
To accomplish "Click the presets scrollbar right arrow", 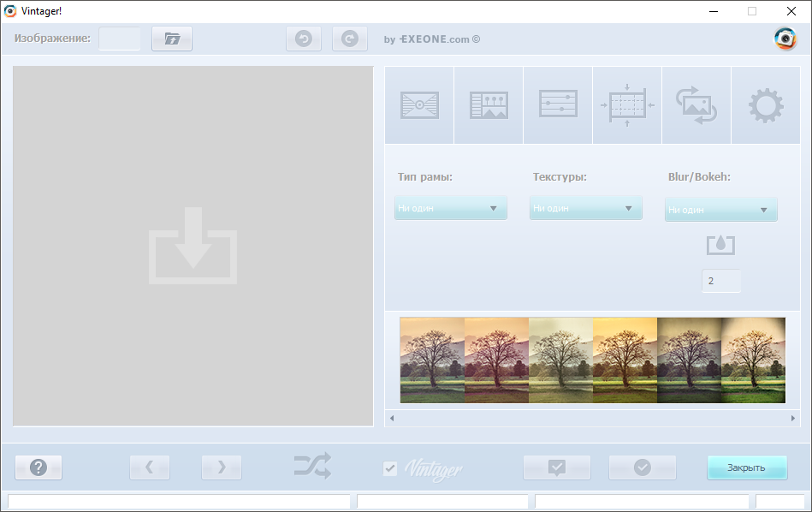I will [x=793, y=418].
